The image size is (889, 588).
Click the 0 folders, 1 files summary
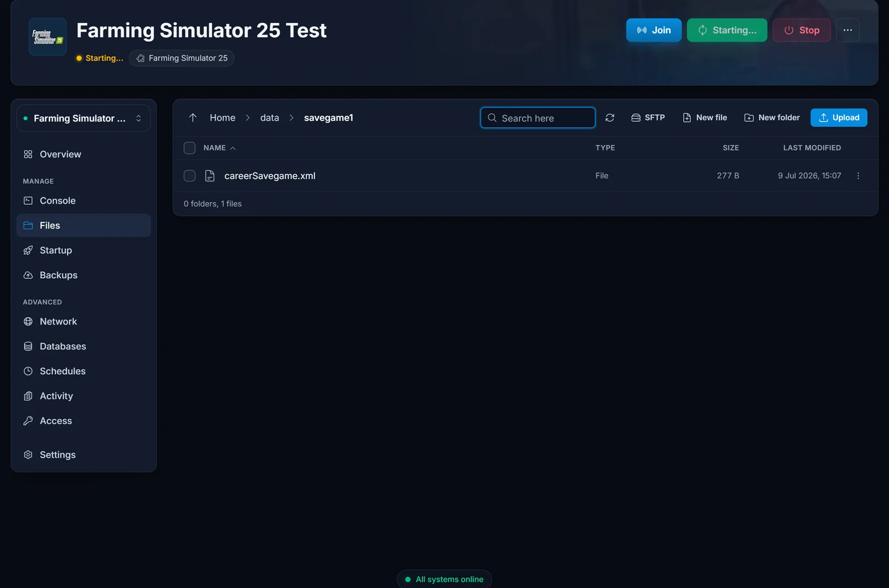click(213, 204)
